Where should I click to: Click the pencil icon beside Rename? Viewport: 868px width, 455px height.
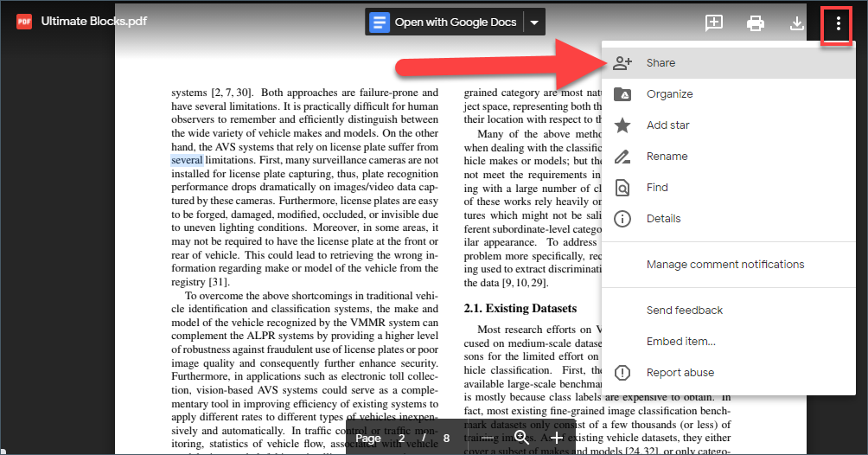click(622, 157)
